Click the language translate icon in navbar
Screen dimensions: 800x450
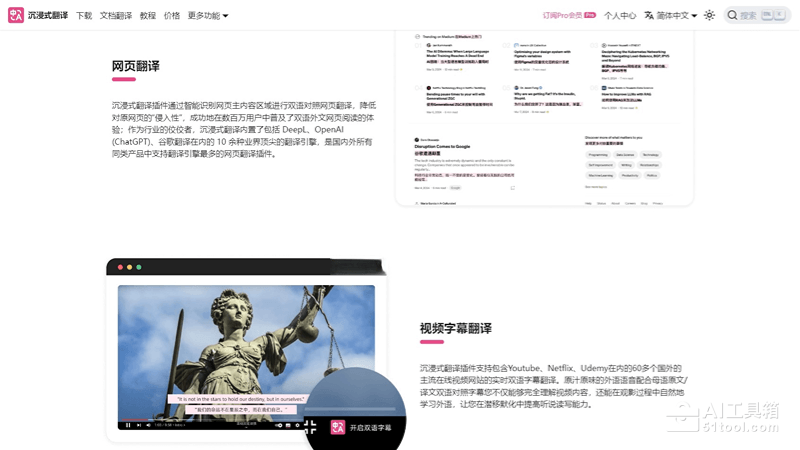[x=649, y=15]
